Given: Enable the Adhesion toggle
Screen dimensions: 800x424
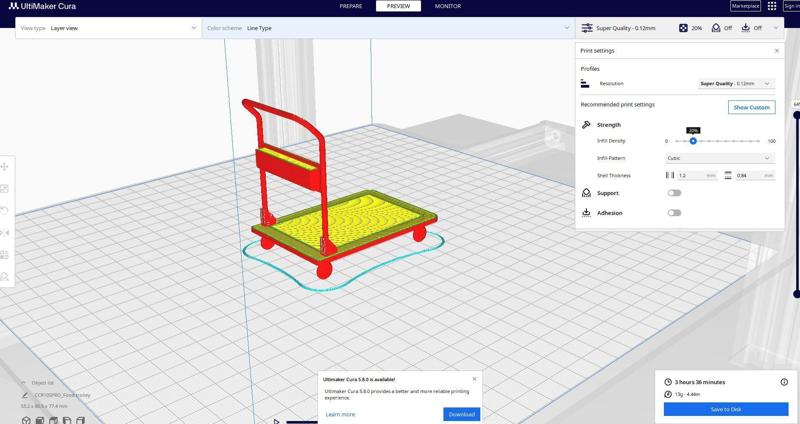Looking at the screenshot, I should point(674,213).
